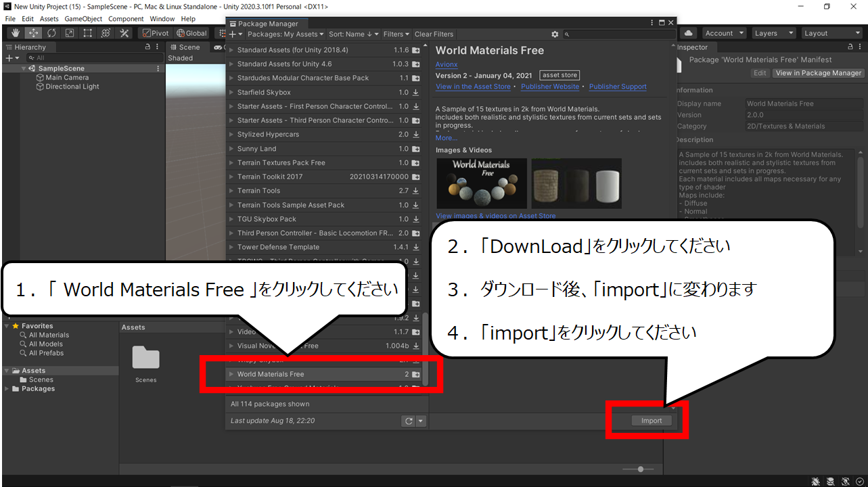Select the Scale tool
The image size is (868, 487).
click(x=70, y=33)
